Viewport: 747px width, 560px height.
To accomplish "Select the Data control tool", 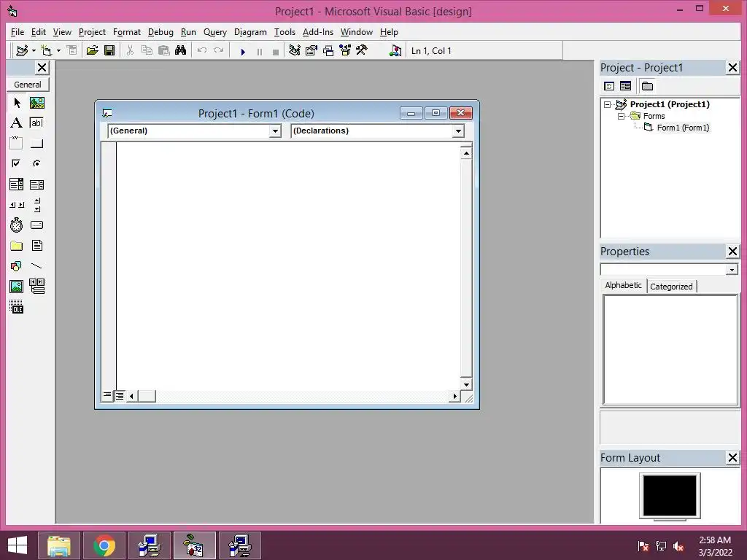I will [36, 286].
